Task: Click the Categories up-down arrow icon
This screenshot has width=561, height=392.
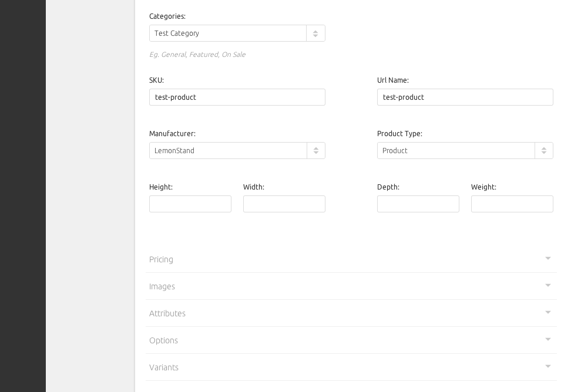Action: click(x=315, y=33)
